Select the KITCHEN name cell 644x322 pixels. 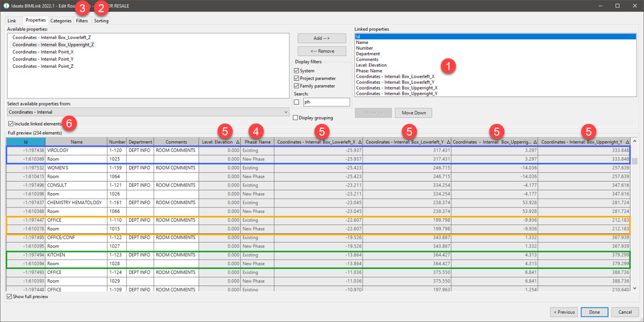pyautogui.click(x=77, y=255)
